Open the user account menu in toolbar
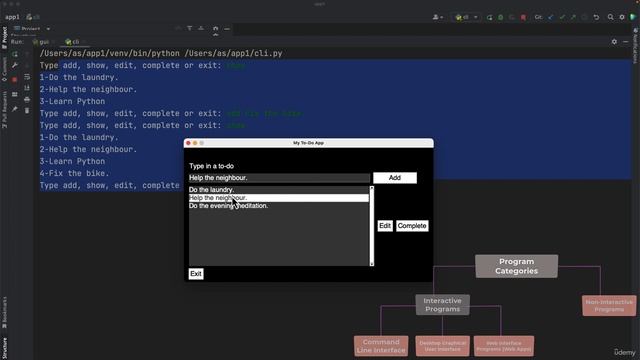 point(437,17)
